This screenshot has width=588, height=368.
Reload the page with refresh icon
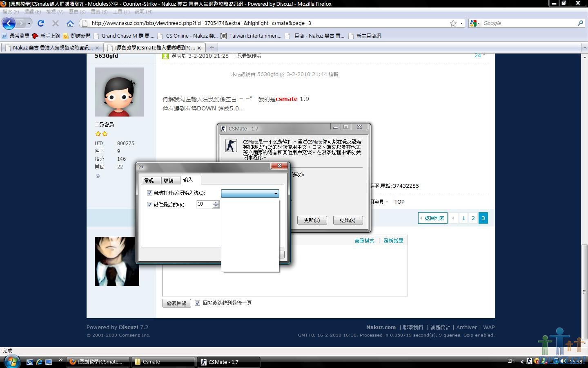coord(41,23)
